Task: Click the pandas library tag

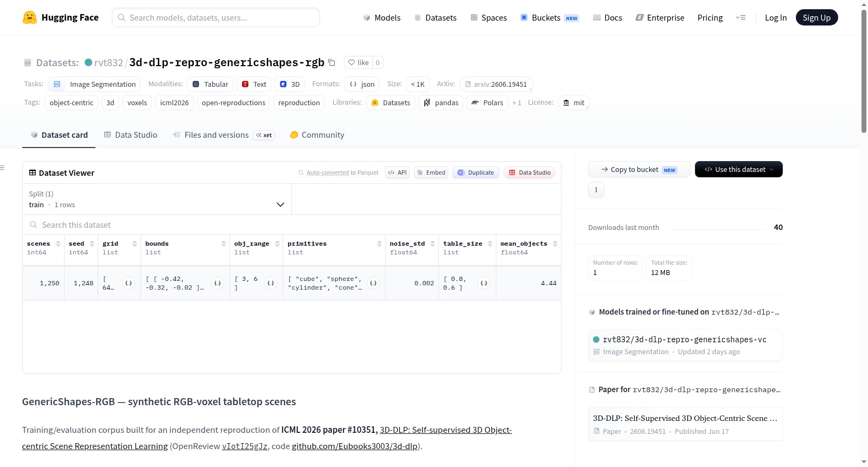Action: 441,103
